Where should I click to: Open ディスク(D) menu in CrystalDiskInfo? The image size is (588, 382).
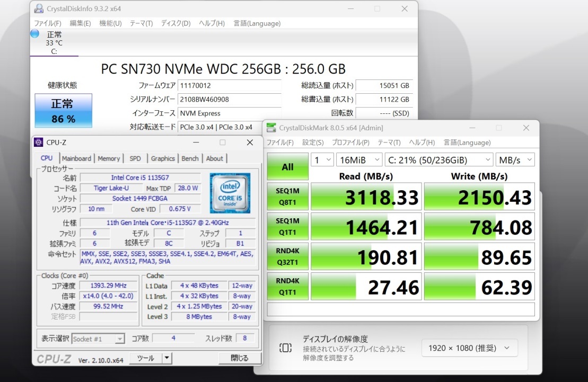click(x=175, y=23)
